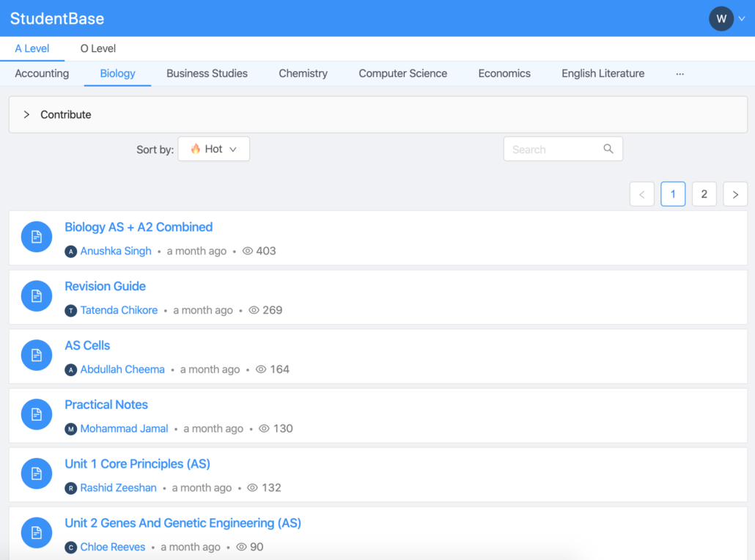Switch to the A Level tab
Viewport: 755px width, 560px height.
click(32, 48)
